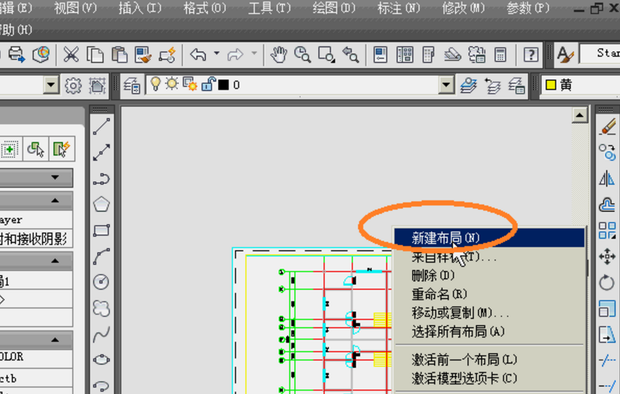620x394 pixels.
Task: Open the 格式 menu
Action: pos(205,8)
